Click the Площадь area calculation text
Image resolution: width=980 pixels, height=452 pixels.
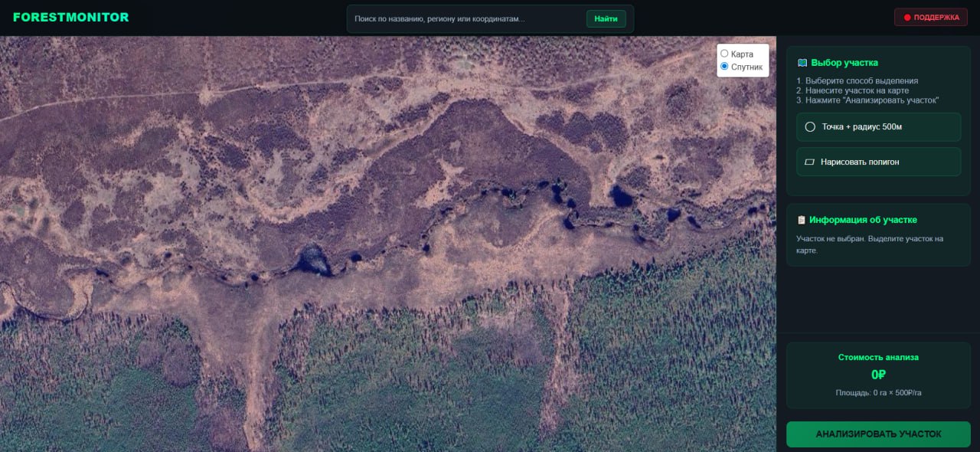click(878, 393)
